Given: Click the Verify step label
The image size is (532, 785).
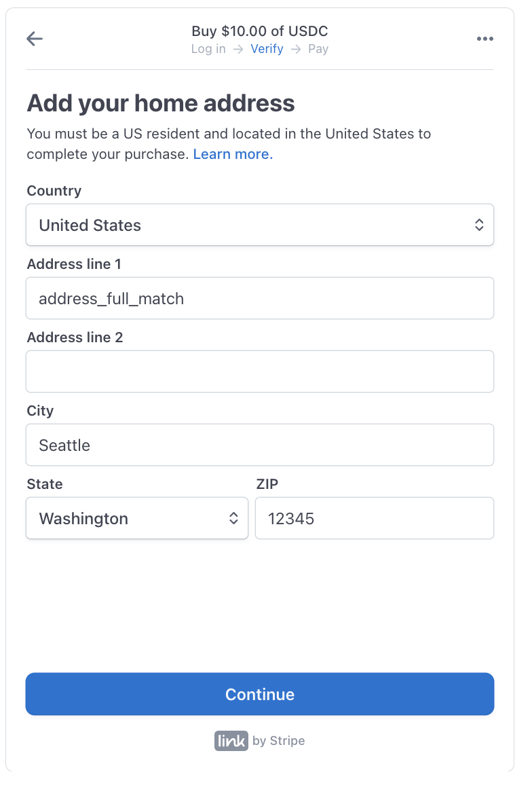Looking at the screenshot, I should [x=267, y=49].
